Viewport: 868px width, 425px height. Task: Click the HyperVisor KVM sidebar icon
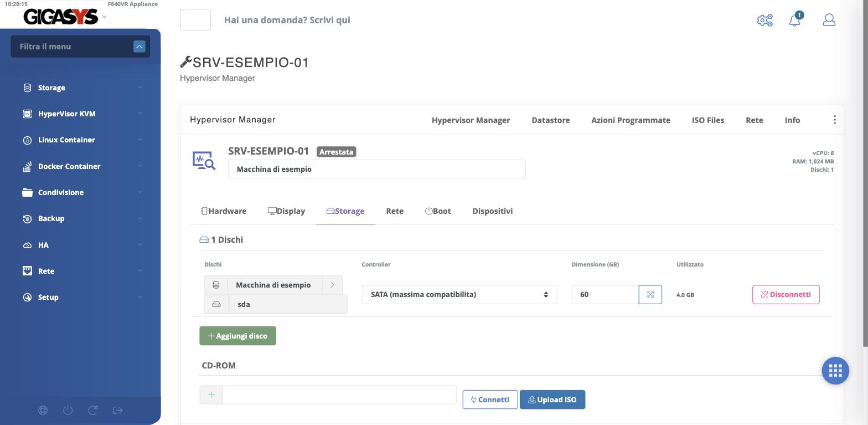[27, 114]
